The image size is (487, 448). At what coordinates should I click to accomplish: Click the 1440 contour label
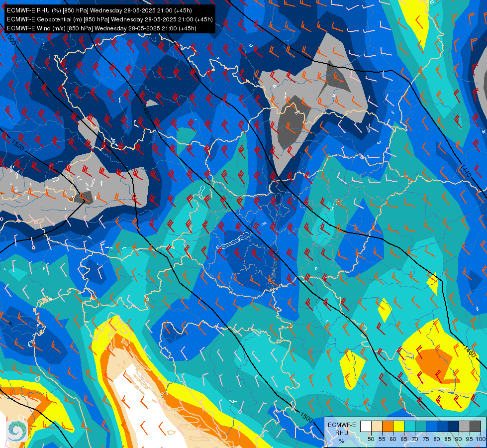pos(466,171)
